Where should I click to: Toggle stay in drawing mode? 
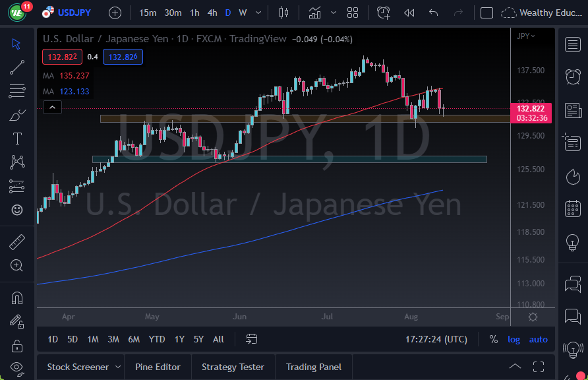tap(17, 321)
